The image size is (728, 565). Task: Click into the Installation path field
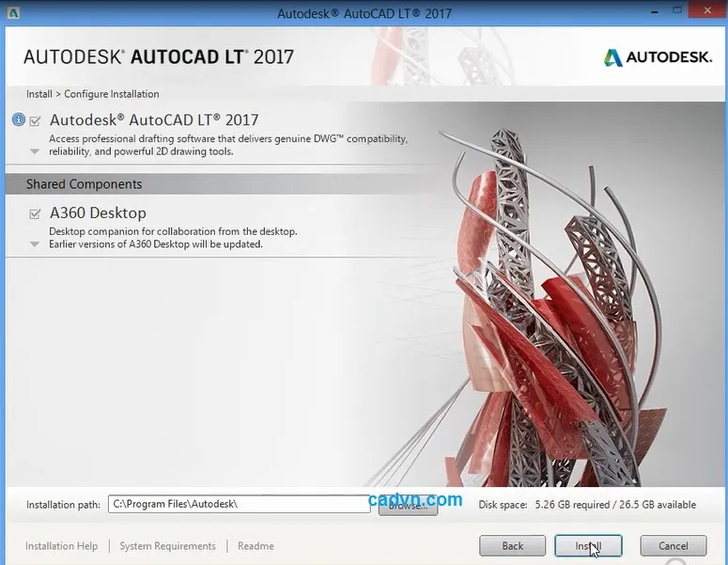240,504
